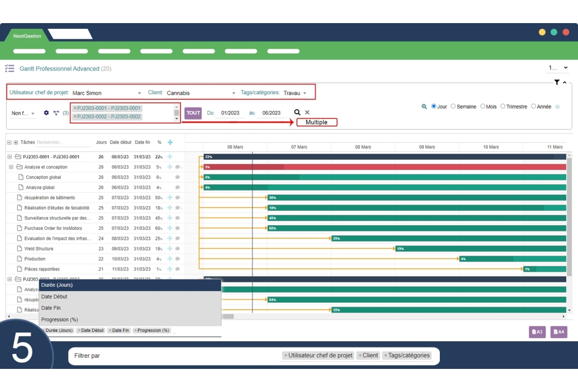Add a new task with the plus icon
Image resolution: width=578 pixels, height=392 pixels.
point(169,141)
